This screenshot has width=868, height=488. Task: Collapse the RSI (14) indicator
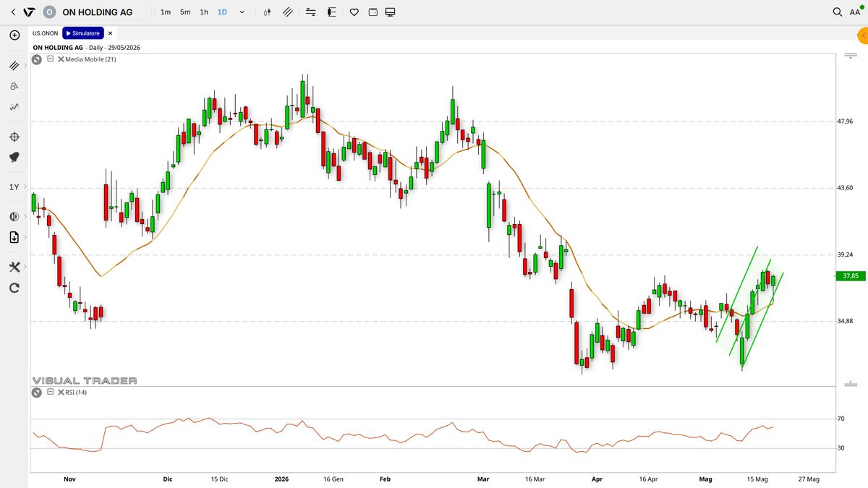[50, 392]
